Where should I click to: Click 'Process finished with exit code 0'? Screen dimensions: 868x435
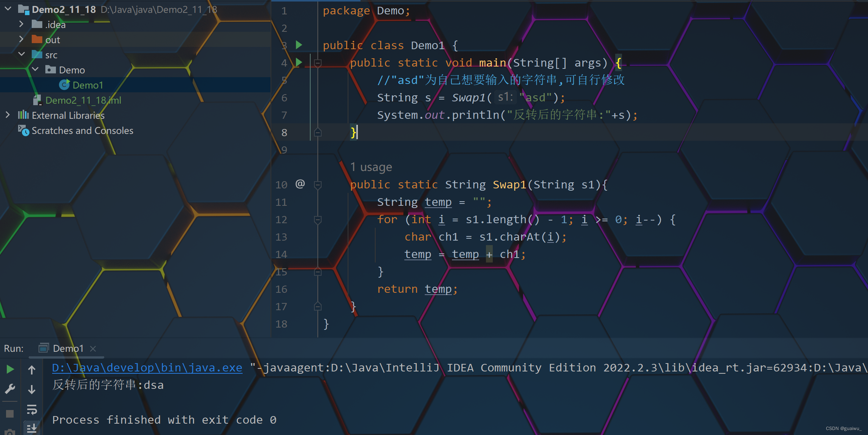tap(164, 420)
